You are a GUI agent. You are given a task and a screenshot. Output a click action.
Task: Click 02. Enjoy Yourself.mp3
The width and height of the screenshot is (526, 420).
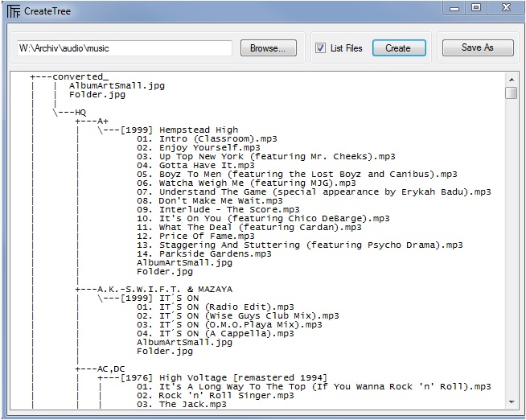click(199, 147)
